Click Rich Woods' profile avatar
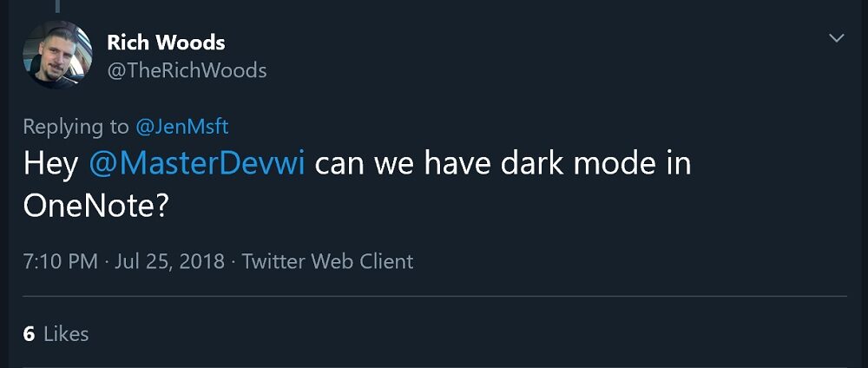 coord(57,55)
